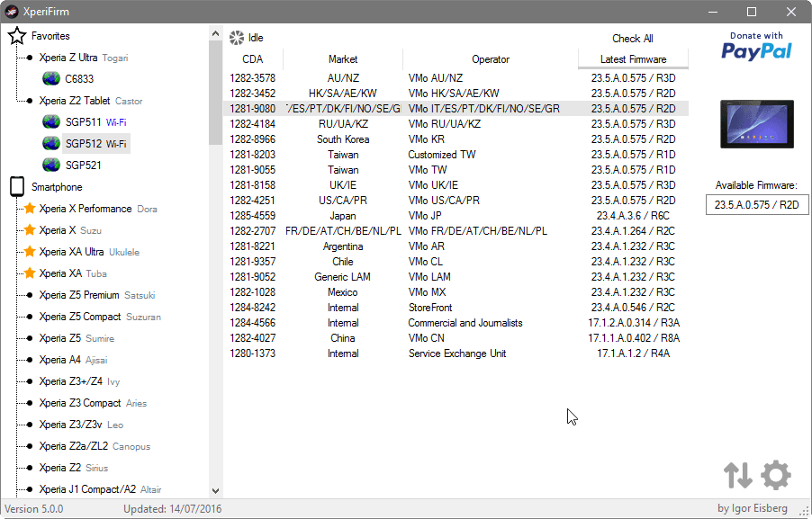
Task: Click the globe icon beside SGP512
Action: (51, 143)
